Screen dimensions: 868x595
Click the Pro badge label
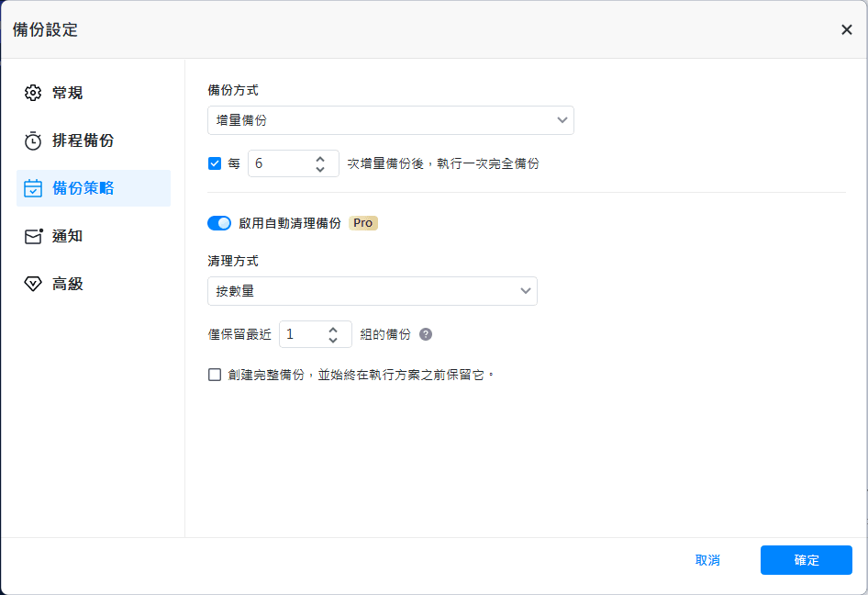363,223
